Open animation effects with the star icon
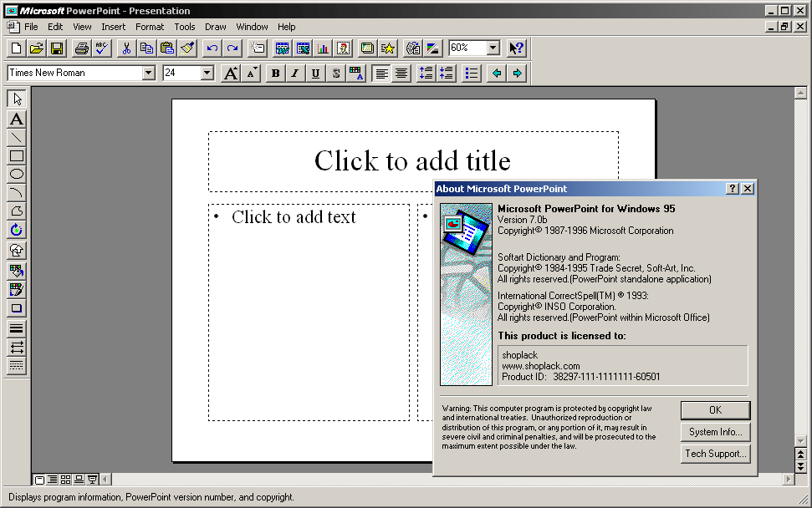Viewport: 812px width, 508px height. [x=387, y=48]
